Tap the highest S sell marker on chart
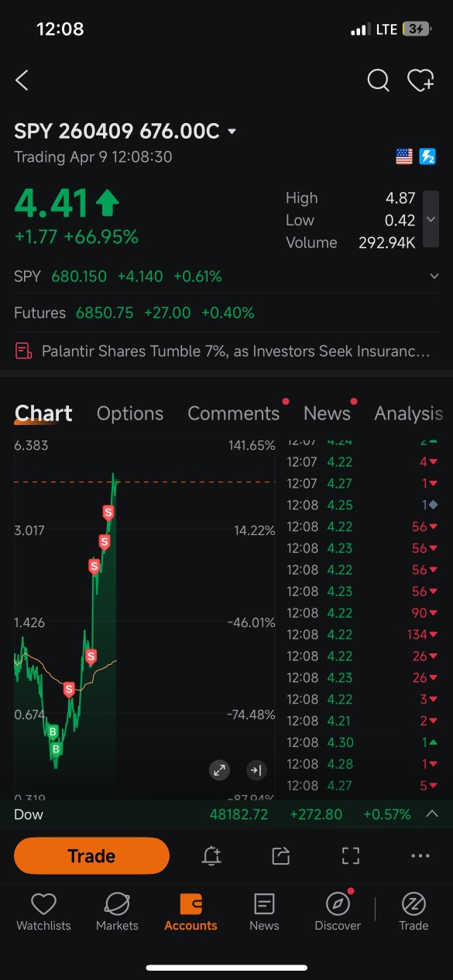The height and width of the screenshot is (980, 453). (108, 512)
